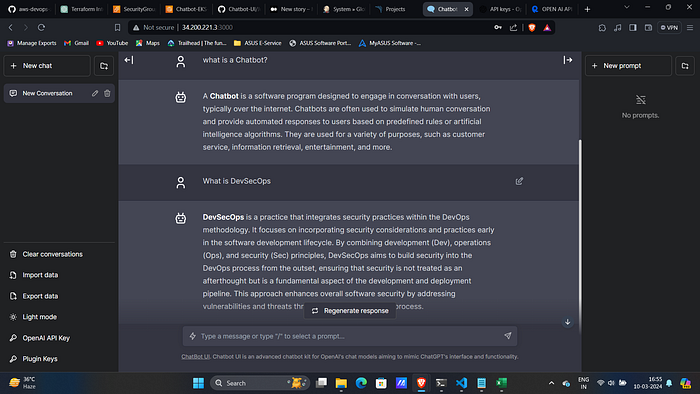The height and width of the screenshot is (394, 700).
Task: Rename New Conversation with pencil icon
Action: pyautogui.click(x=95, y=93)
